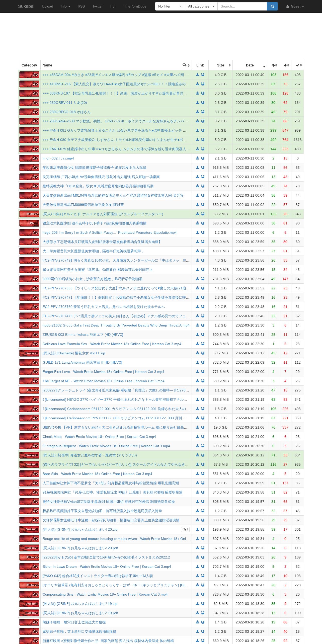Download torrent file for 230OREV-011 row
The height and width of the screenshot is (644, 322).
point(197,103)
